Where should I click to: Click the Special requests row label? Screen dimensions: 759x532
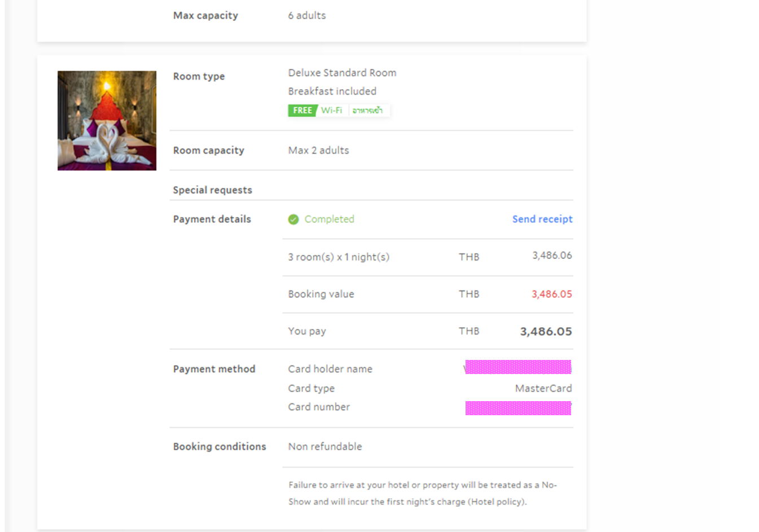click(x=213, y=190)
